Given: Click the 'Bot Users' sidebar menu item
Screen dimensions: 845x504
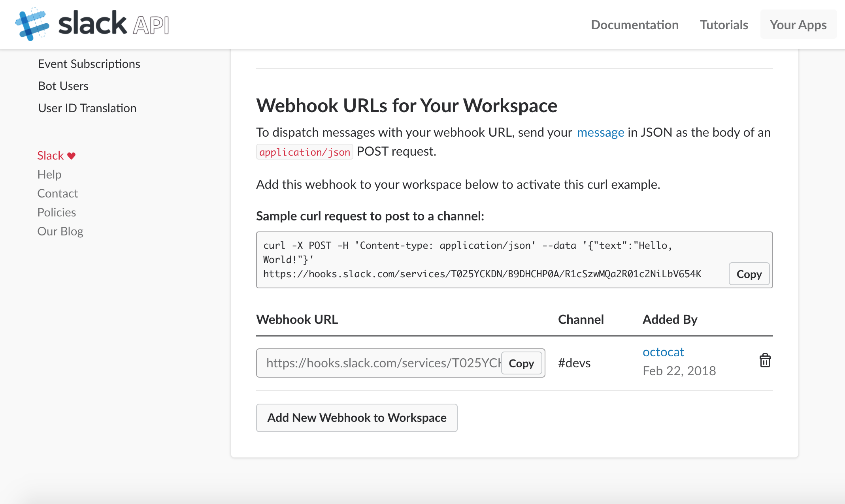Looking at the screenshot, I should coord(62,86).
